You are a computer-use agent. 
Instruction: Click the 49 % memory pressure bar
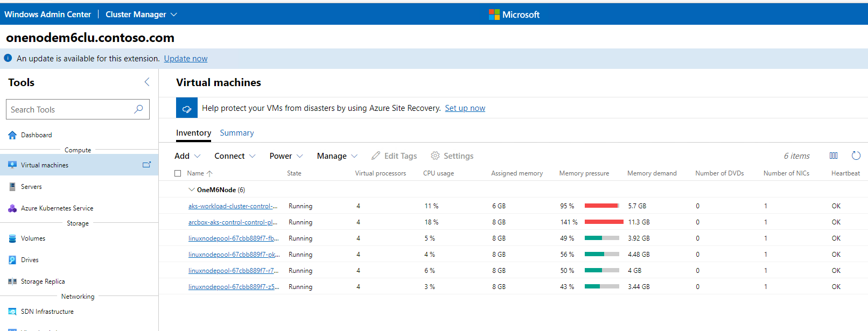[x=601, y=238]
